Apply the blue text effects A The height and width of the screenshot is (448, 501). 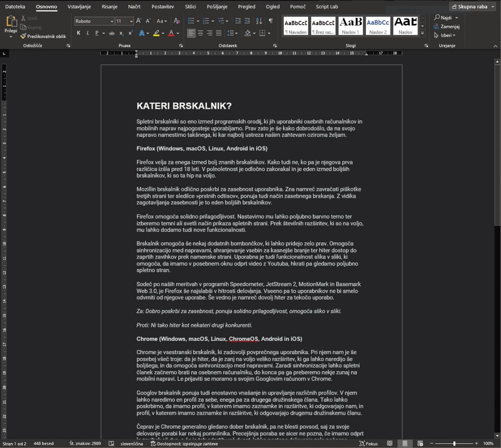click(x=142, y=33)
